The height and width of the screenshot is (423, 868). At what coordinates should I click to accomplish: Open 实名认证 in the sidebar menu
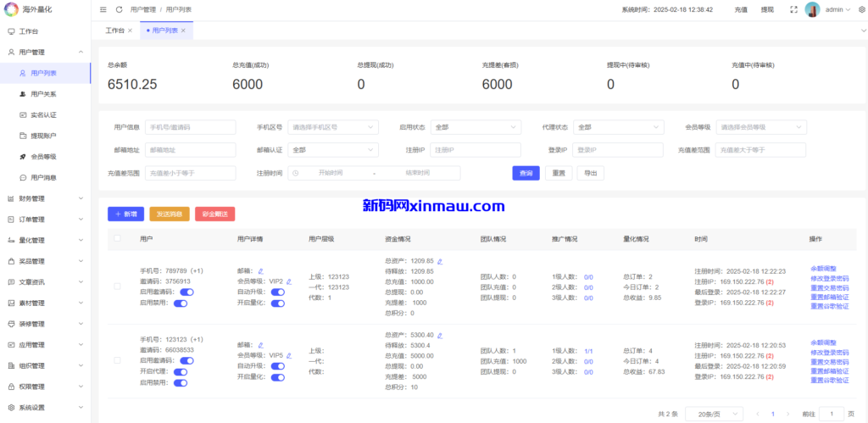coord(43,114)
